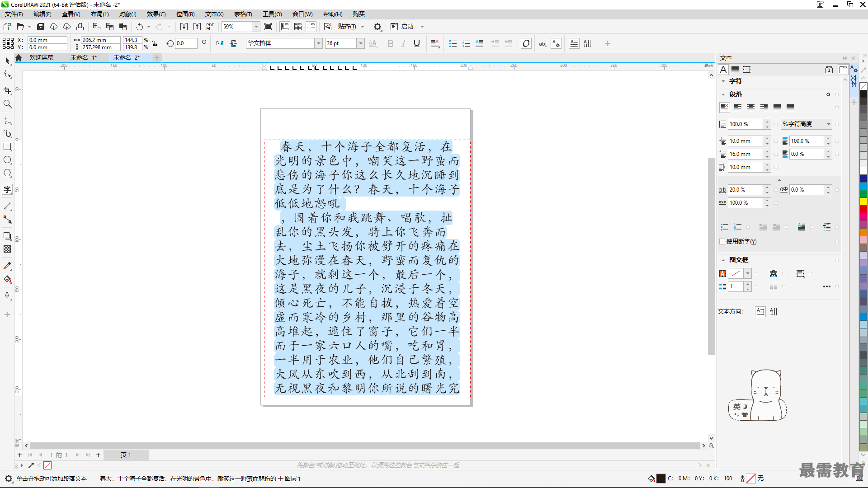
Task: Toggle Bold formatting
Action: click(391, 43)
